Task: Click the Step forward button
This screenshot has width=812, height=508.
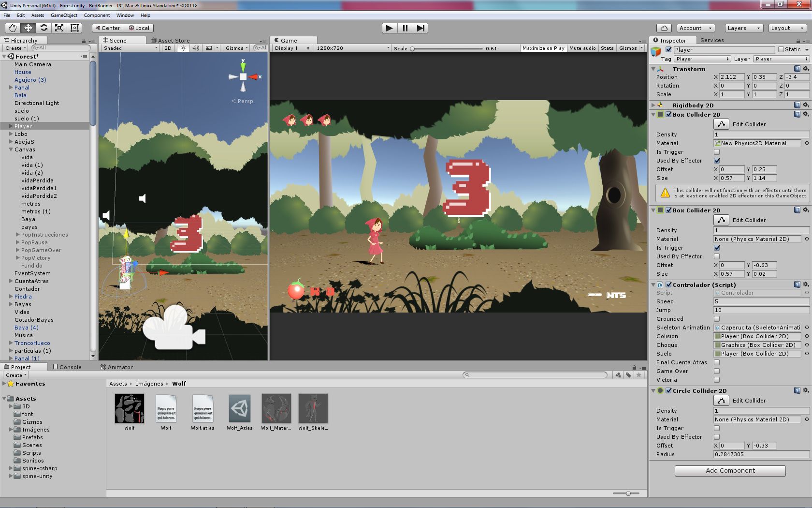Action: pos(420,28)
